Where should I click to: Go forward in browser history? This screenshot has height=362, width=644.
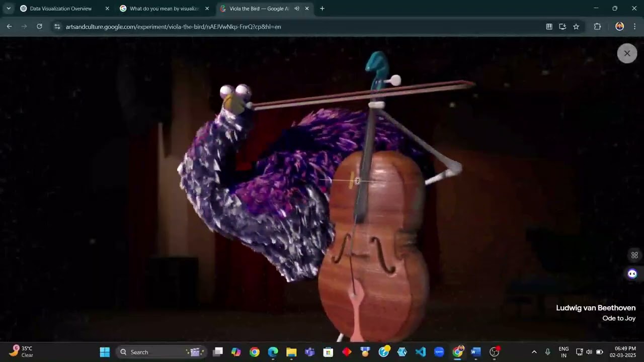click(24, 27)
